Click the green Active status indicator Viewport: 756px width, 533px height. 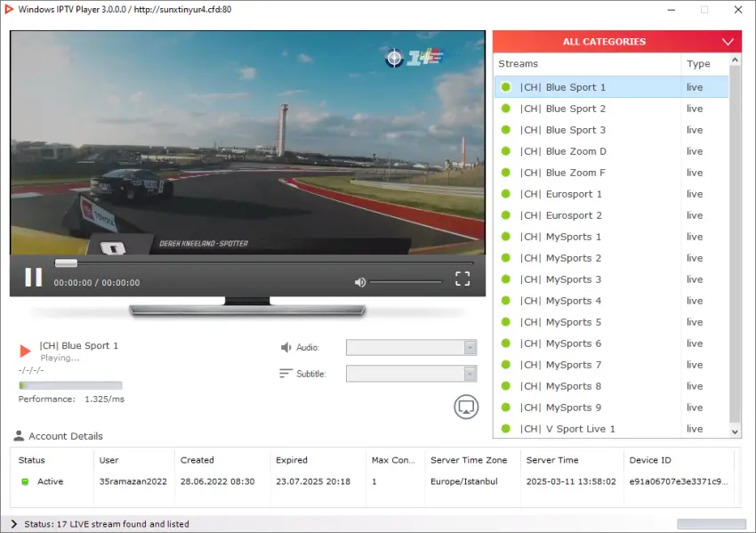[x=25, y=481]
